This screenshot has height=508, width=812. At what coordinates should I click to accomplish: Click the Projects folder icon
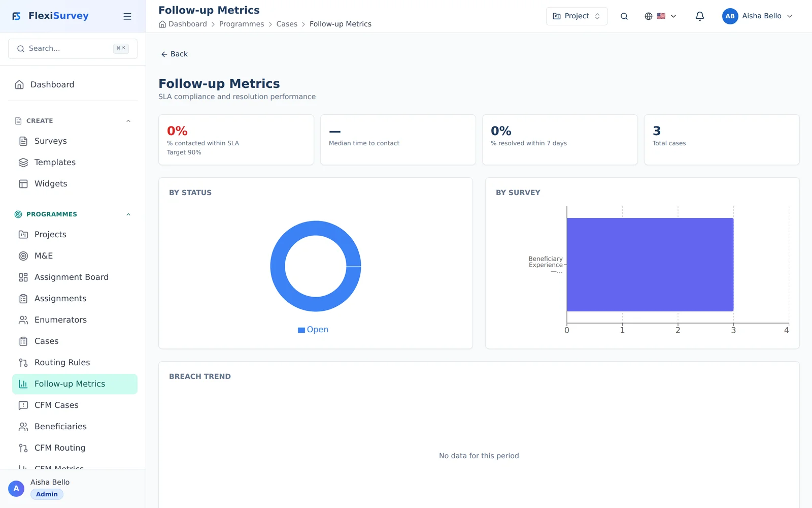tap(23, 235)
